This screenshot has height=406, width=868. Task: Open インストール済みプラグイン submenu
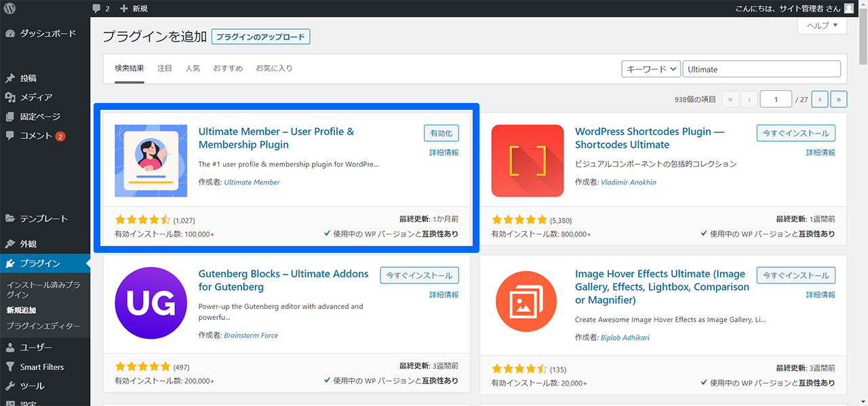tap(43, 290)
